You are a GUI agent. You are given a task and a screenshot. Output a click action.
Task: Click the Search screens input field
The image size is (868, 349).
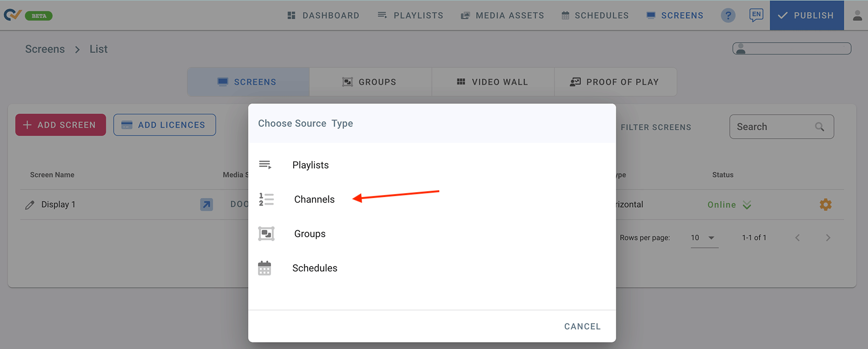coord(773,127)
